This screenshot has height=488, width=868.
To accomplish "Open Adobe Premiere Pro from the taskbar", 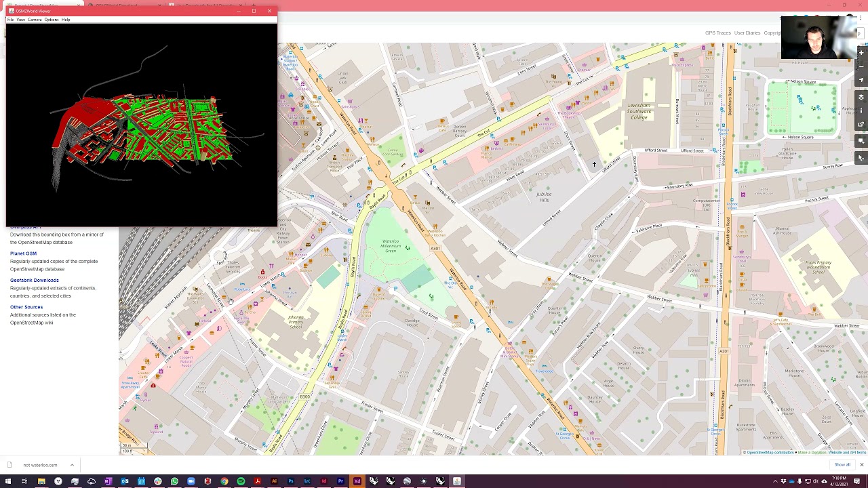I will pyautogui.click(x=340, y=481).
